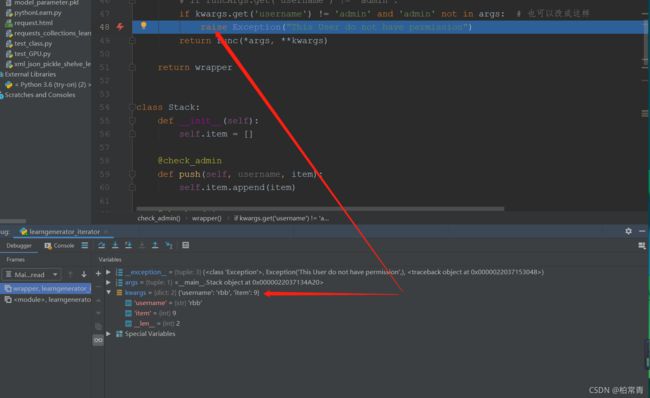This screenshot has height=398, width=650.
Task: Click the __exception__ variable list icon
Action: pos(119,272)
